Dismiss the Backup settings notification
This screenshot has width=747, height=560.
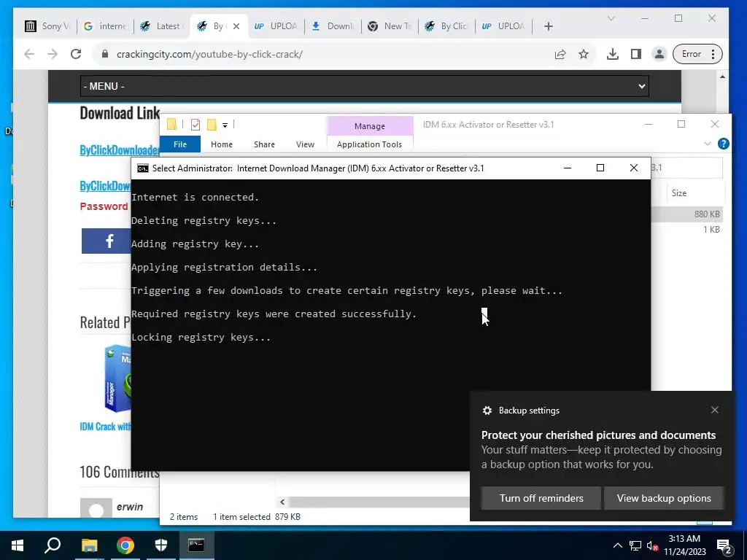coord(715,410)
